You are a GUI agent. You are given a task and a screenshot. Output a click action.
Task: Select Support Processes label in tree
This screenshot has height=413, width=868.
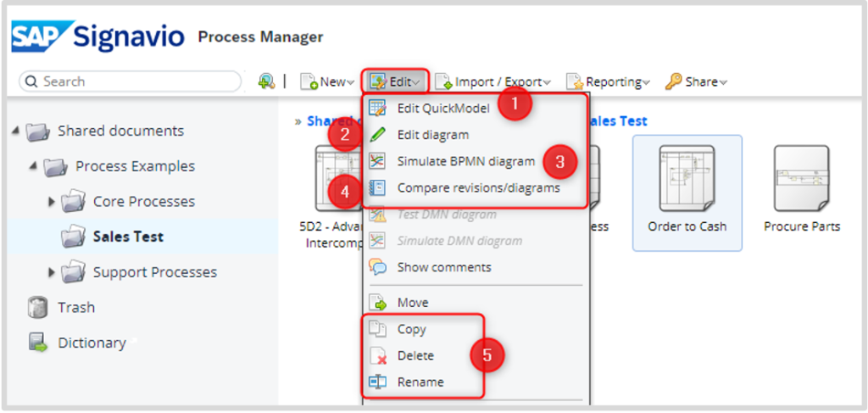tap(155, 272)
